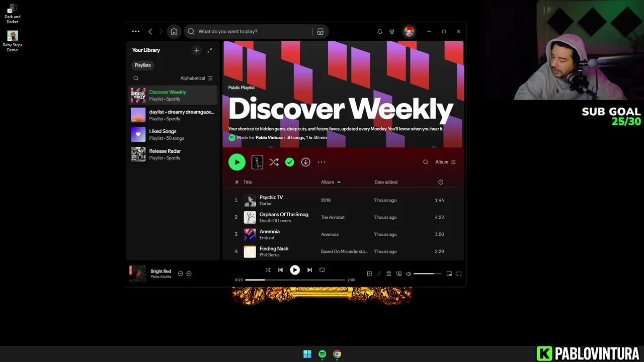This screenshot has height=362, width=644.
Task: Toggle the green saved-to-library checkmark
Action: pyautogui.click(x=290, y=162)
